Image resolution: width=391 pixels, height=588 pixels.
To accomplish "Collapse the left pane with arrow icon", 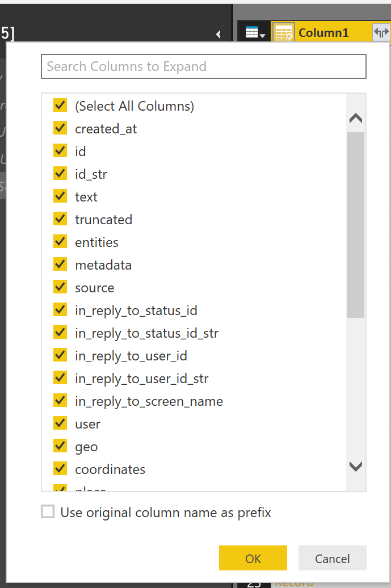I will [x=218, y=35].
